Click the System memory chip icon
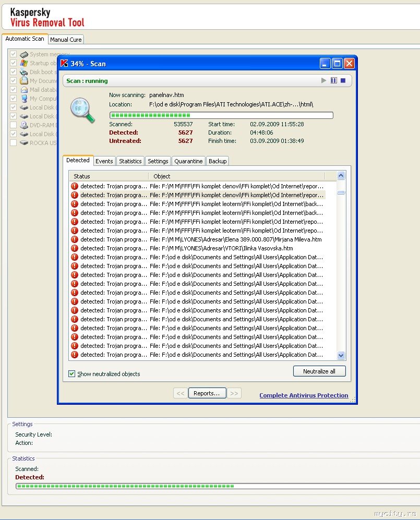The width and height of the screenshot is (420, 520). (24, 54)
